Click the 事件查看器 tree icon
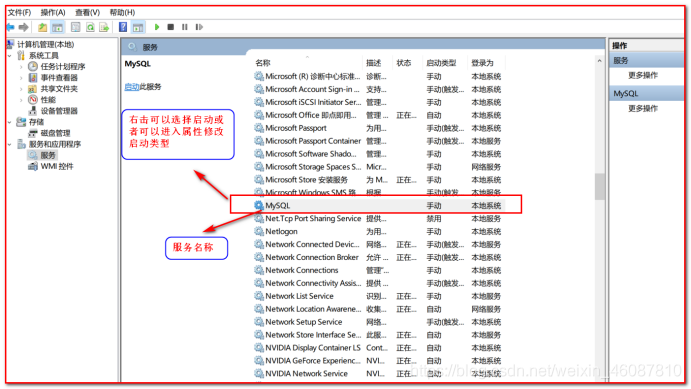Viewport: 691px width, 389px height. [33, 78]
